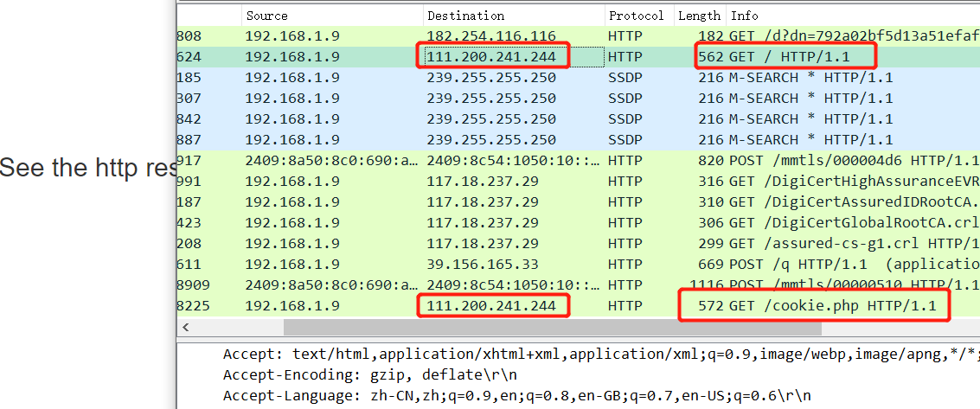The width and height of the screenshot is (980, 409).
Task: Click the Info column header
Action: (745, 16)
